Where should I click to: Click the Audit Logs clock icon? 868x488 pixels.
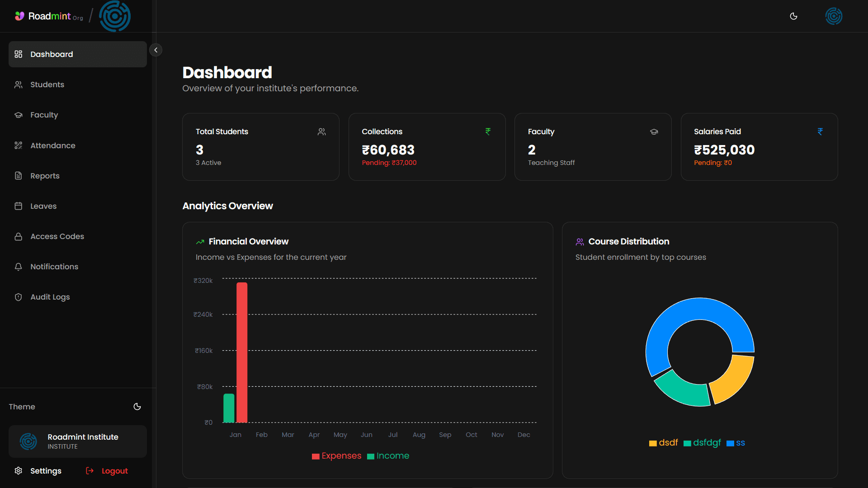point(18,297)
